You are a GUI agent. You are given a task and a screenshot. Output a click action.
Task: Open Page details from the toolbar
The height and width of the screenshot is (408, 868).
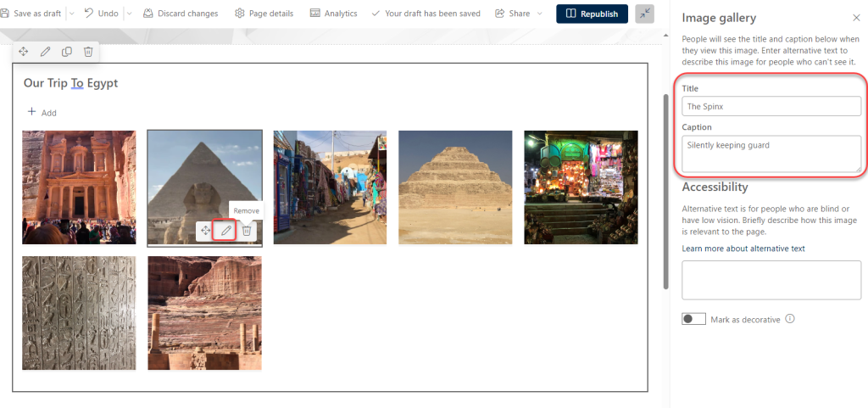264,14
